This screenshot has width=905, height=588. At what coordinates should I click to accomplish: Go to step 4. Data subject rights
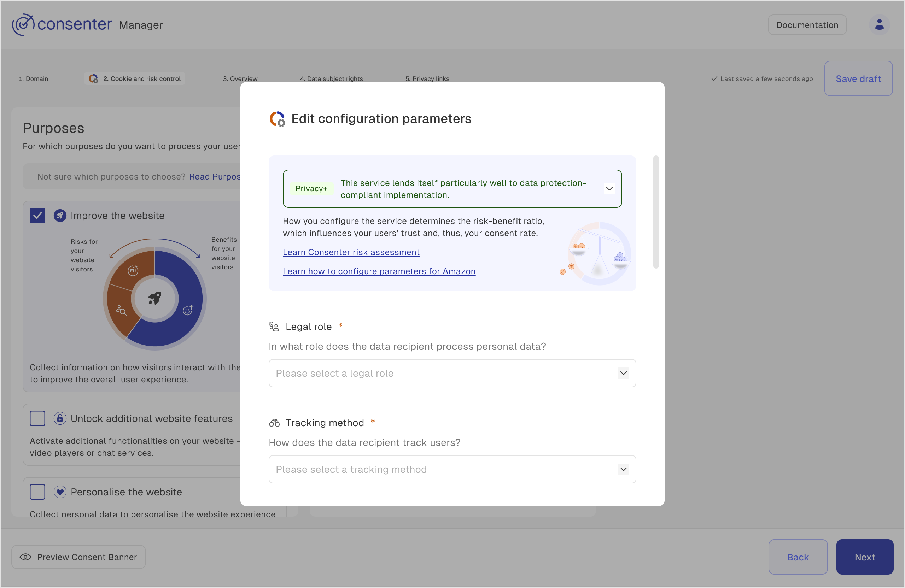click(331, 79)
